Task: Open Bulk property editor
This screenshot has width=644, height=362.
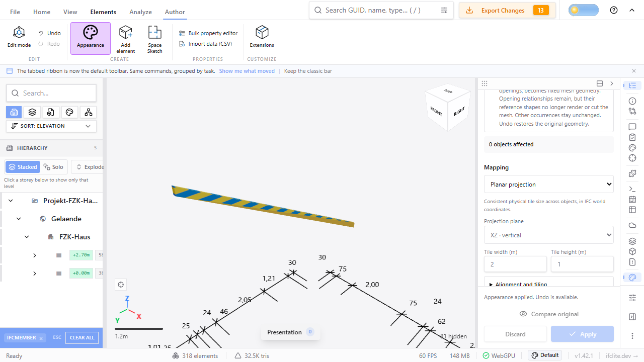Action: click(x=208, y=33)
